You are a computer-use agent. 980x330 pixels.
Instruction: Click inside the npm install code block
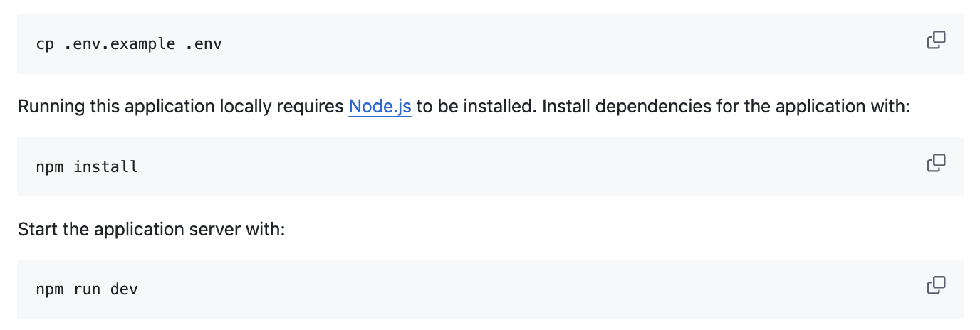pos(499,167)
